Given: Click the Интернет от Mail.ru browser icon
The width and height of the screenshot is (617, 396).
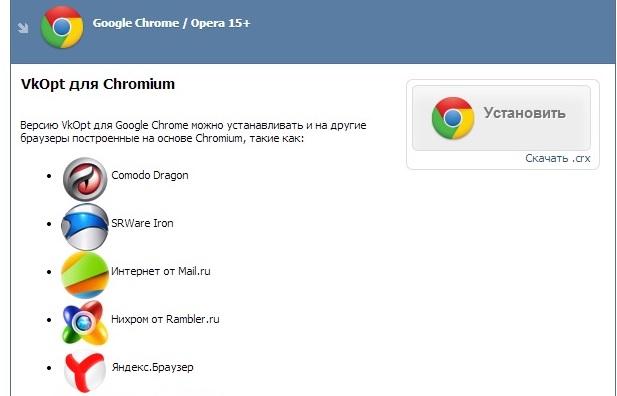Looking at the screenshot, I should coord(85,275).
